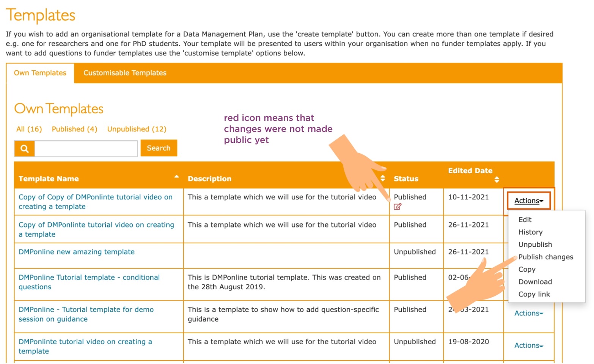Click inside the template search field

[x=85, y=148]
